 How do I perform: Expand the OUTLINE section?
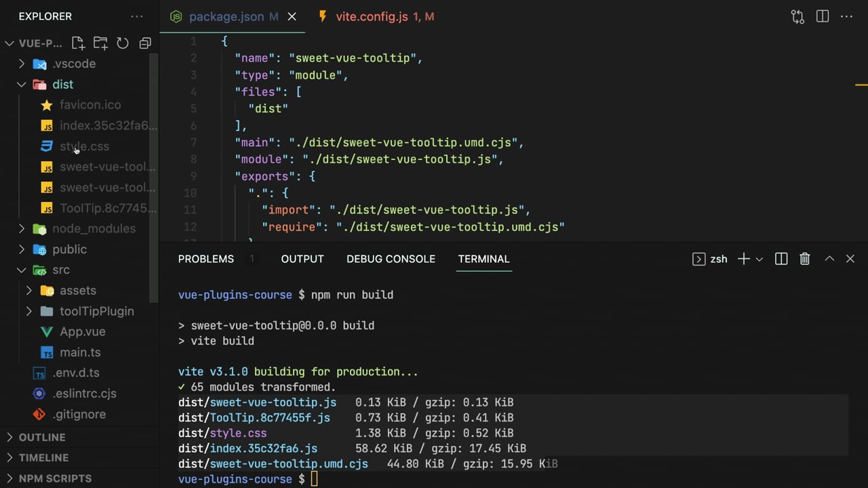(42, 437)
